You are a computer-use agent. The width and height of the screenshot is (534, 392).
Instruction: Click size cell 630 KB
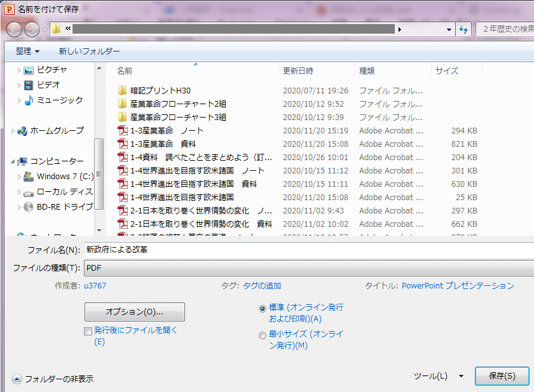[x=464, y=184]
